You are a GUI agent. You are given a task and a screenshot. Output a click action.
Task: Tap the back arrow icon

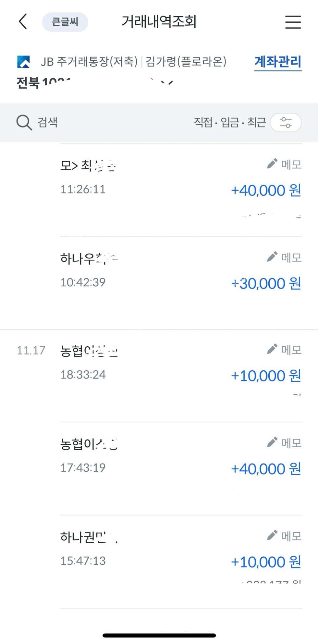coord(23,22)
